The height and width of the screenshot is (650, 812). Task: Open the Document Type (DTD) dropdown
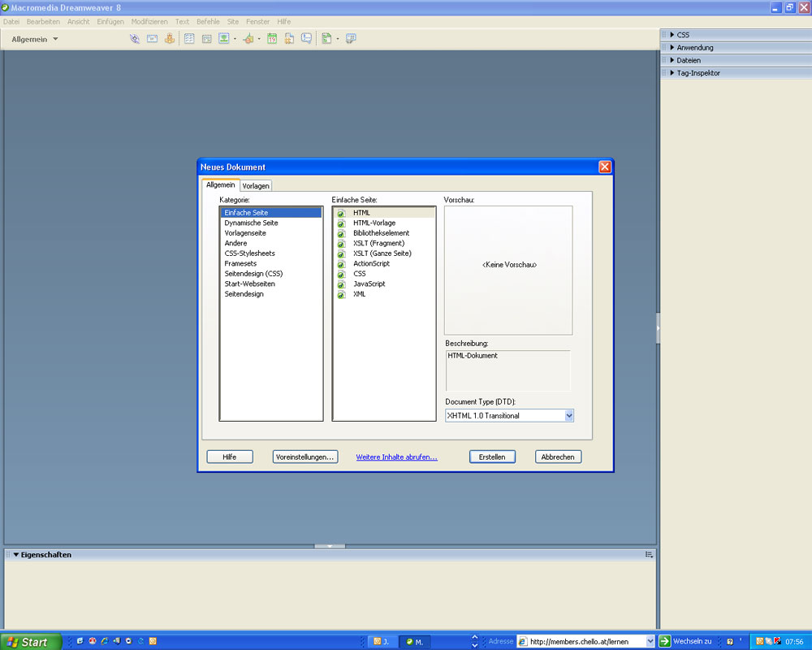coord(568,415)
